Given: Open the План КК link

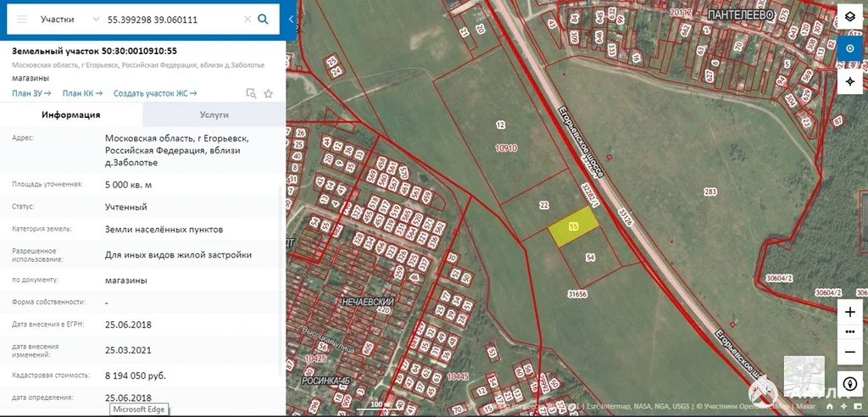Looking at the screenshot, I should click(x=82, y=93).
